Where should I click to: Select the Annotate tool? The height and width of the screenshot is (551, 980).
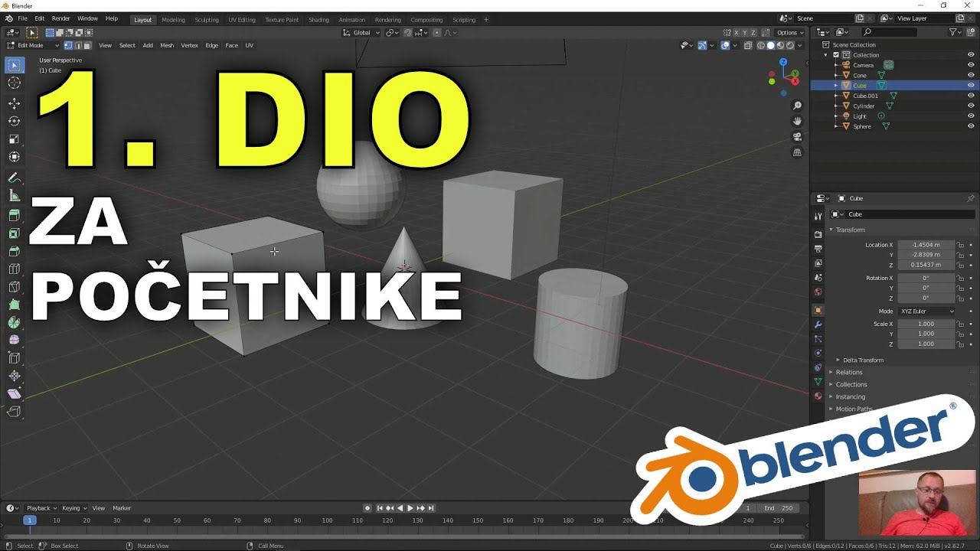coord(14,178)
